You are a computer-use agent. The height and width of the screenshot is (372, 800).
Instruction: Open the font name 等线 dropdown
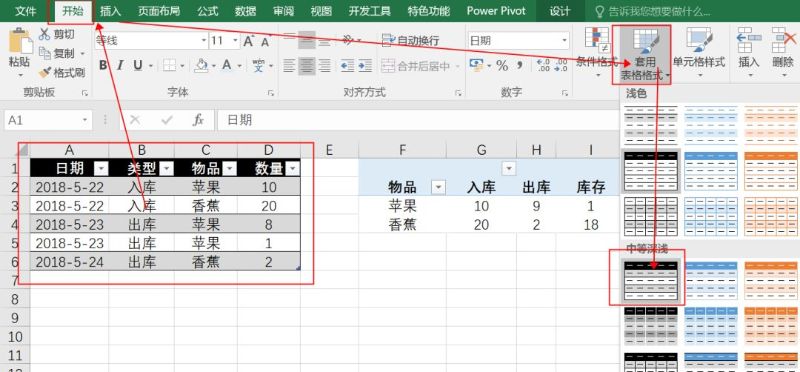(x=204, y=41)
